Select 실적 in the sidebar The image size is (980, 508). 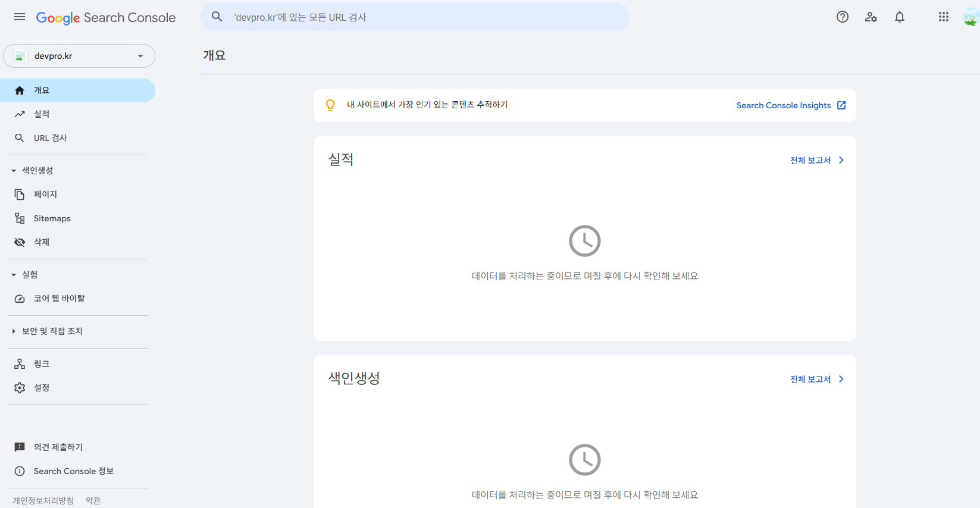(x=42, y=114)
